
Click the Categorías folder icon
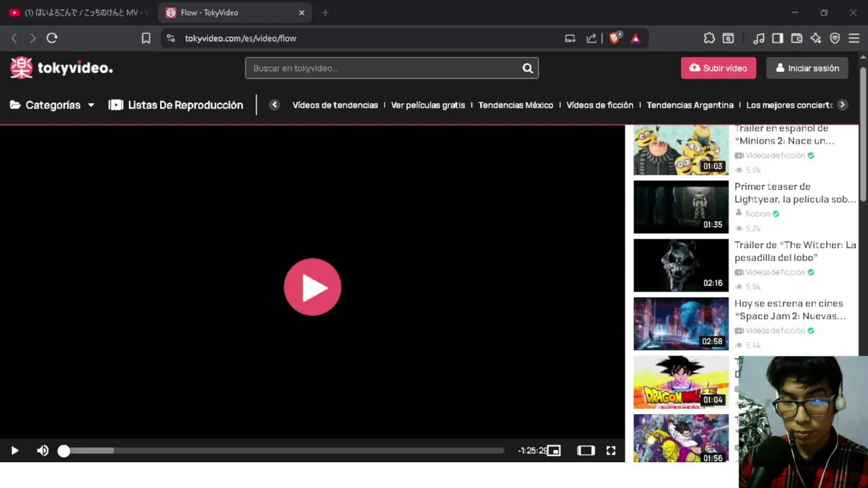point(16,105)
